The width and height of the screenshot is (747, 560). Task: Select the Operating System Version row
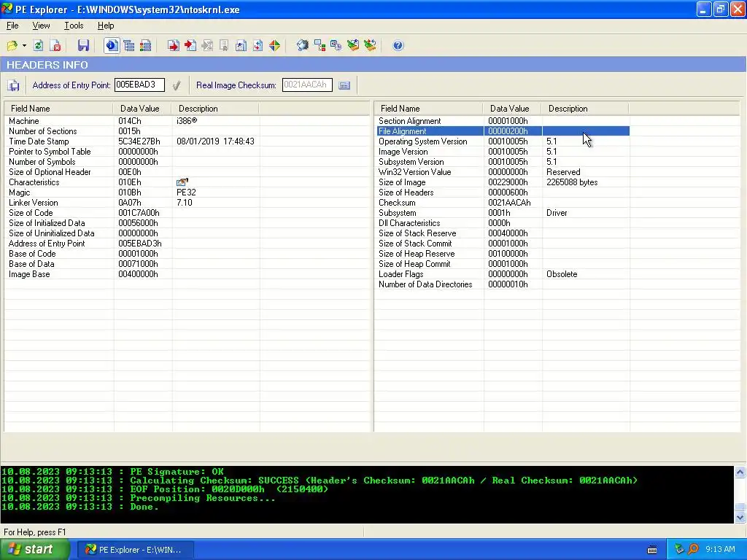(x=503, y=141)
